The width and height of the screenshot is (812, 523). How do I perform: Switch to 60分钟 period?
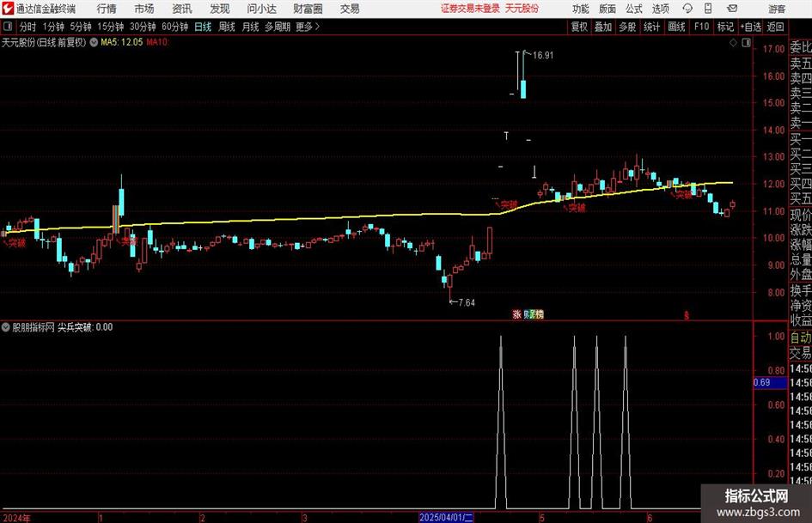click(x=175, y=27)
